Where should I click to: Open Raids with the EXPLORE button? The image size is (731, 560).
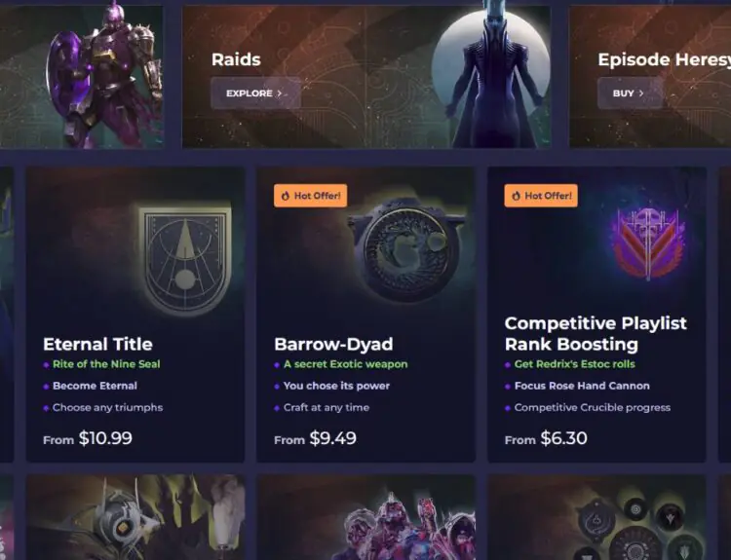point(255,93)
